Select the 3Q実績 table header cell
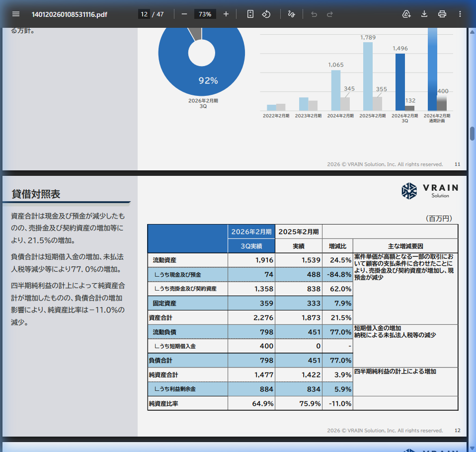The width and height of the screenshot is (476, 452). (251, 246)
